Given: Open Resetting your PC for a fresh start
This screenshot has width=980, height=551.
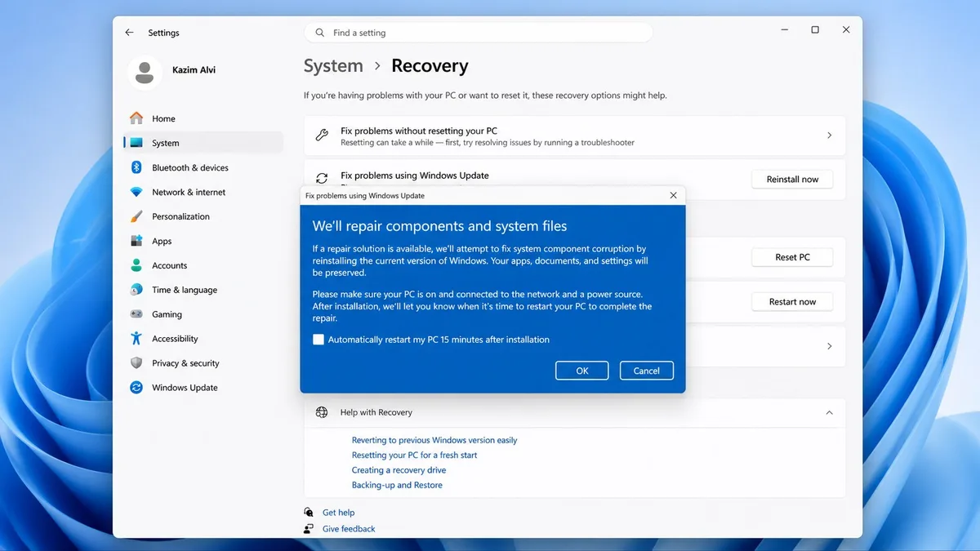Looking at the screenshot, I should coord(414,455).
